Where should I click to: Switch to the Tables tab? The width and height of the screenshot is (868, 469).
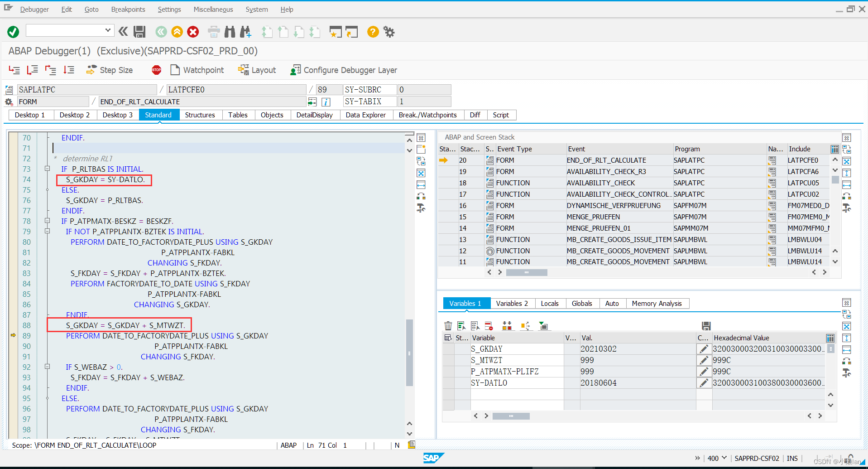[x=238, y=115]
